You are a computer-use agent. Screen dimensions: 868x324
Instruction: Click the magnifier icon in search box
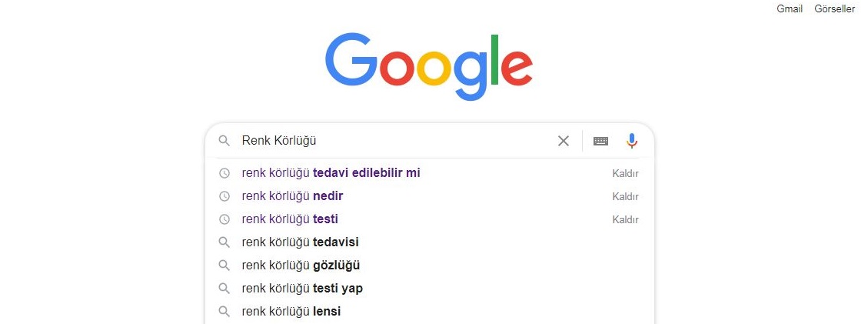click(x=224, y=141)
